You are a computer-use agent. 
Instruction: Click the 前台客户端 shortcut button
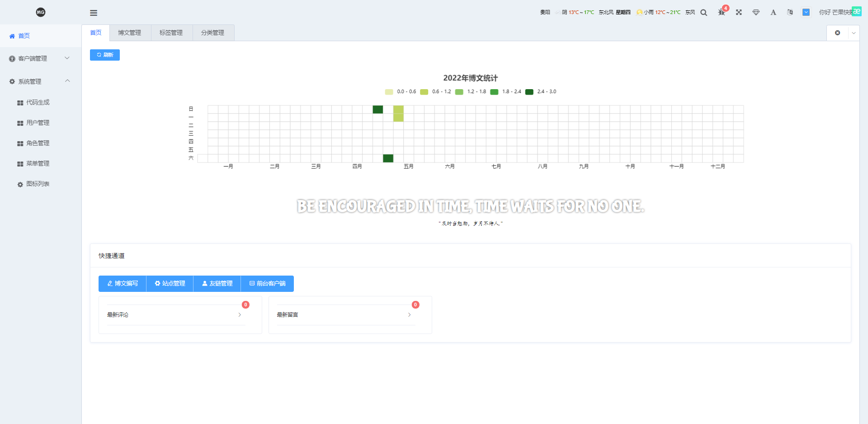(267, 284)
